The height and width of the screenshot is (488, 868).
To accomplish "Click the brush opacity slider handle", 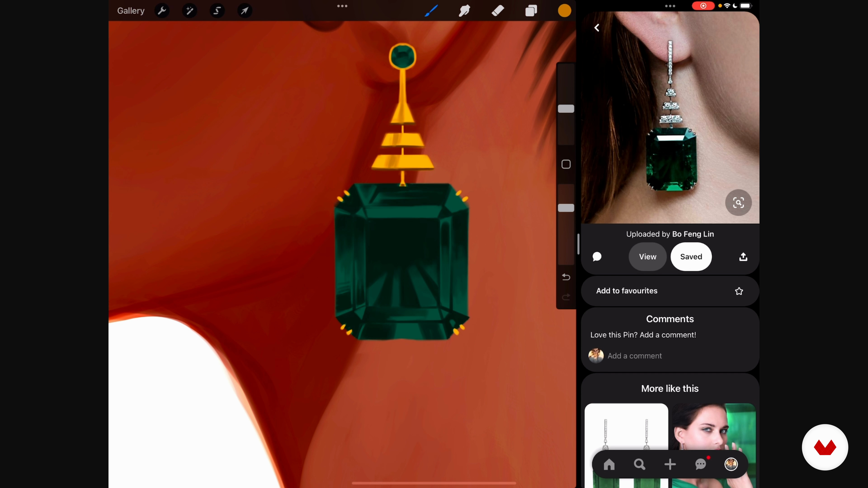I will (x=566, y=208).
